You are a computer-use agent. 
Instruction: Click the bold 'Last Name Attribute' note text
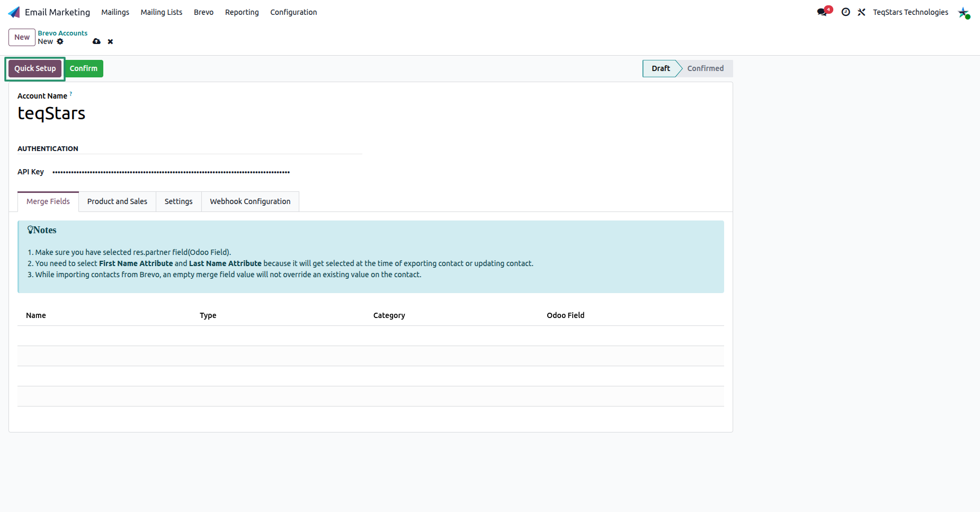coord(225,263)
